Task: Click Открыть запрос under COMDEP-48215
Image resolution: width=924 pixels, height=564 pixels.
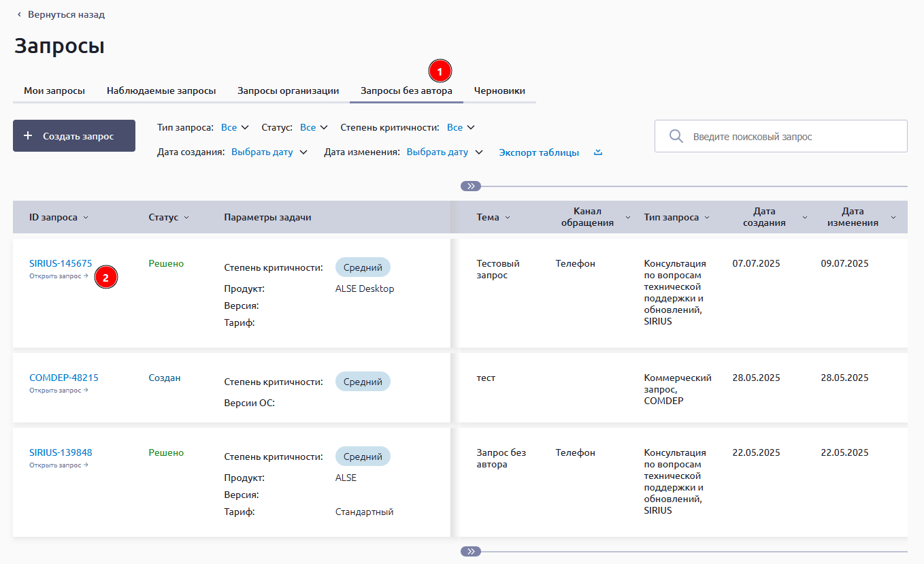Action: pos(59,391)
